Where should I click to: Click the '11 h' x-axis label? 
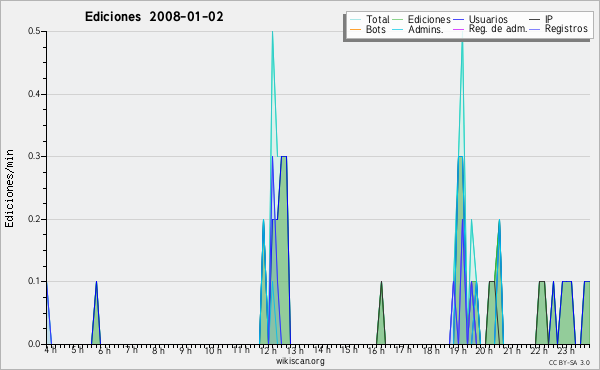241,350
